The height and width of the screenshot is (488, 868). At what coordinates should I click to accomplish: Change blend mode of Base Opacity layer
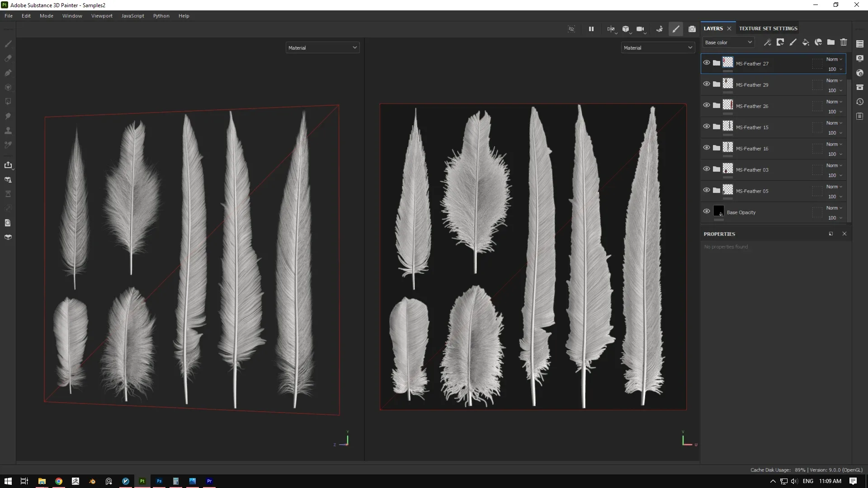click(x=834, y=208)
